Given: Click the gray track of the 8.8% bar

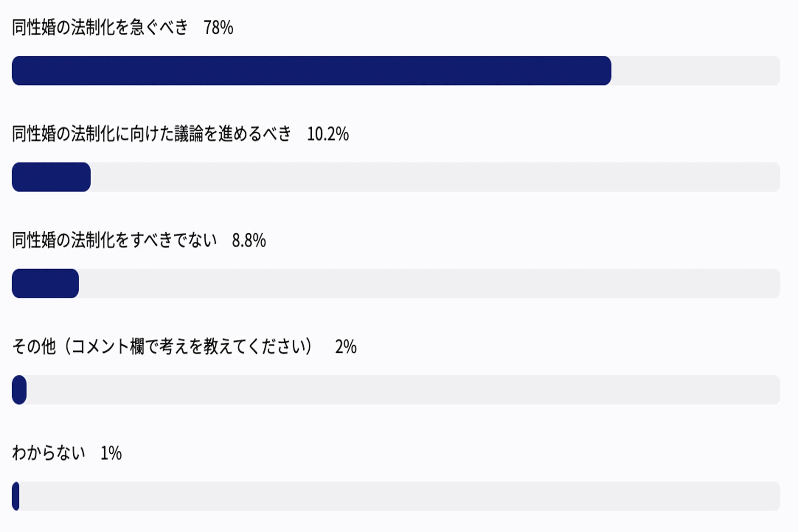Looking at the screenshot, I should 429,283.
